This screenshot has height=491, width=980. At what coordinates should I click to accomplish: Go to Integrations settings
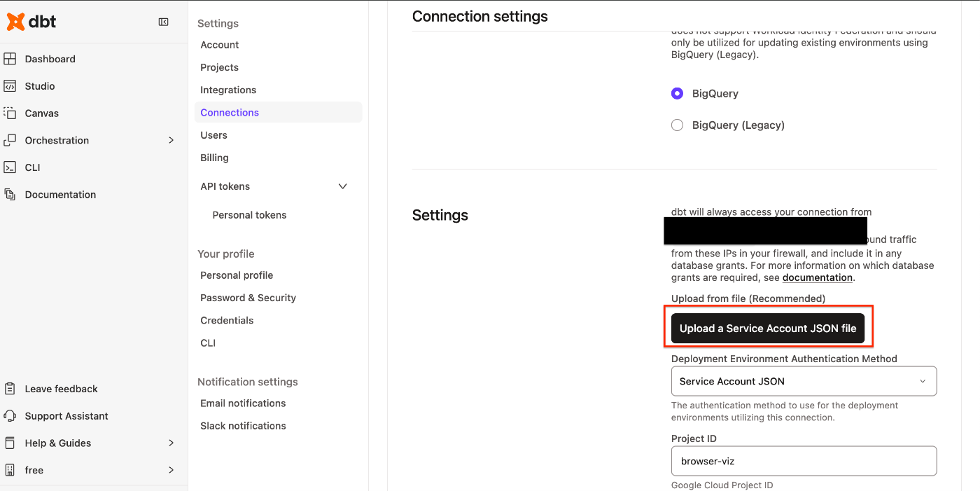tap(228, 90)
